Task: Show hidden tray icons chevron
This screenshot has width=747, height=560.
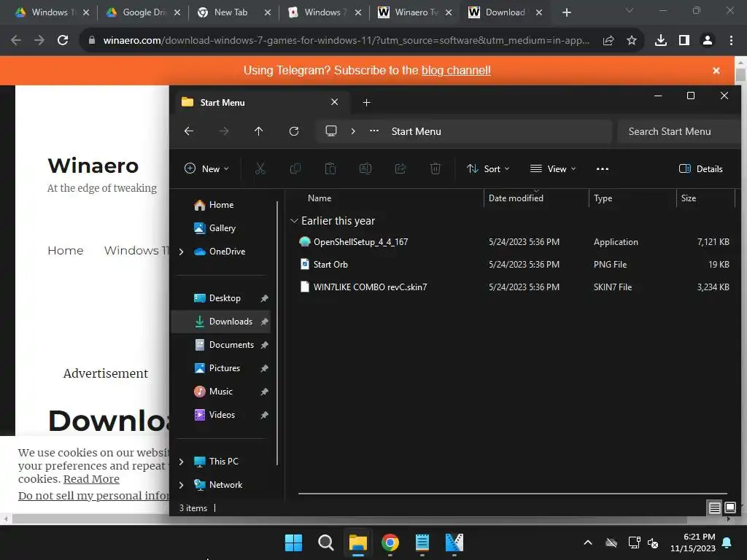Action: tap(588, 542)
